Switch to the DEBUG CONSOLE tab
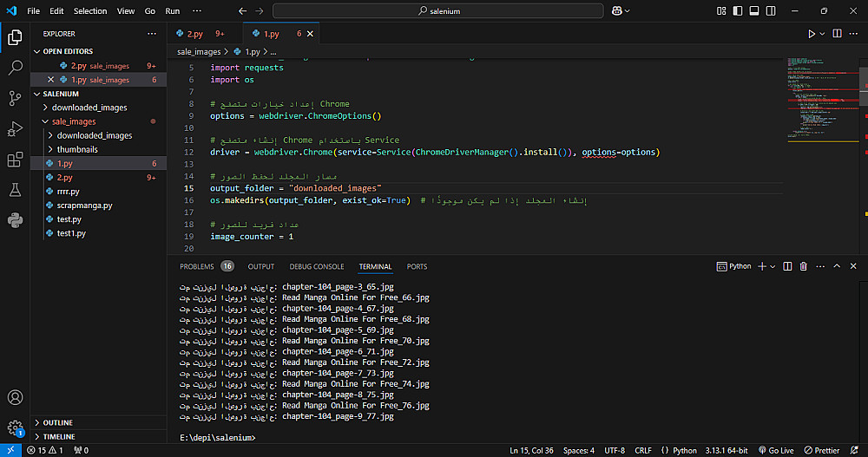Image resolution: width=868 pixels, height=457 pixels. tap(317, 266)
